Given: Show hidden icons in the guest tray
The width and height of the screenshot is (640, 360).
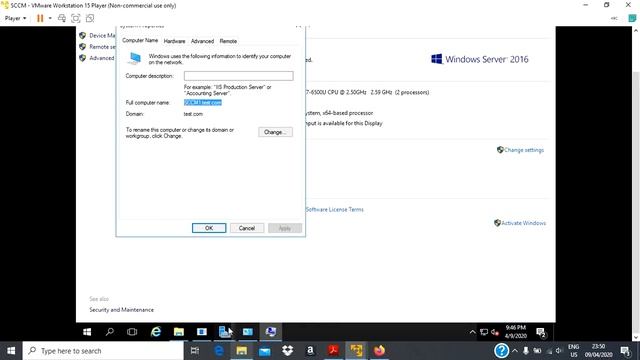Looking at the screenshot, I should (472, 332).
